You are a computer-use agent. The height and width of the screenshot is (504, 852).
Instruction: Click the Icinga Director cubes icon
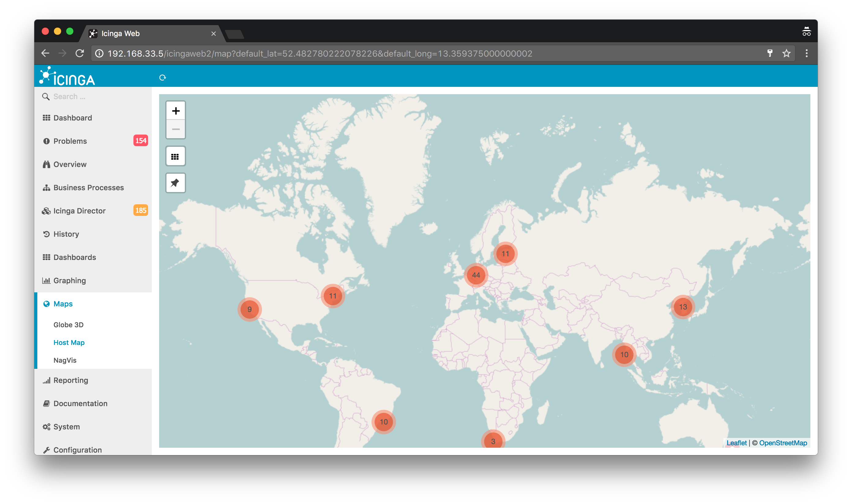(x=46, y=211)
